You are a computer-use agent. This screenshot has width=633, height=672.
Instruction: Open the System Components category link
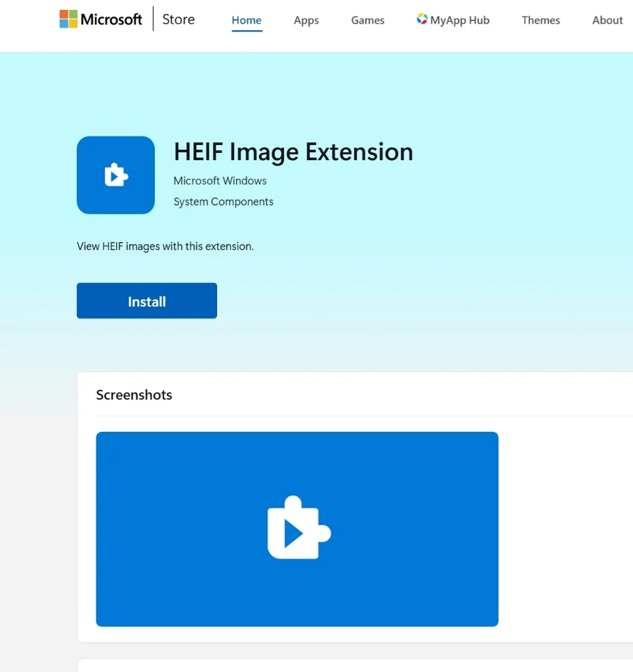click(224, 202)
